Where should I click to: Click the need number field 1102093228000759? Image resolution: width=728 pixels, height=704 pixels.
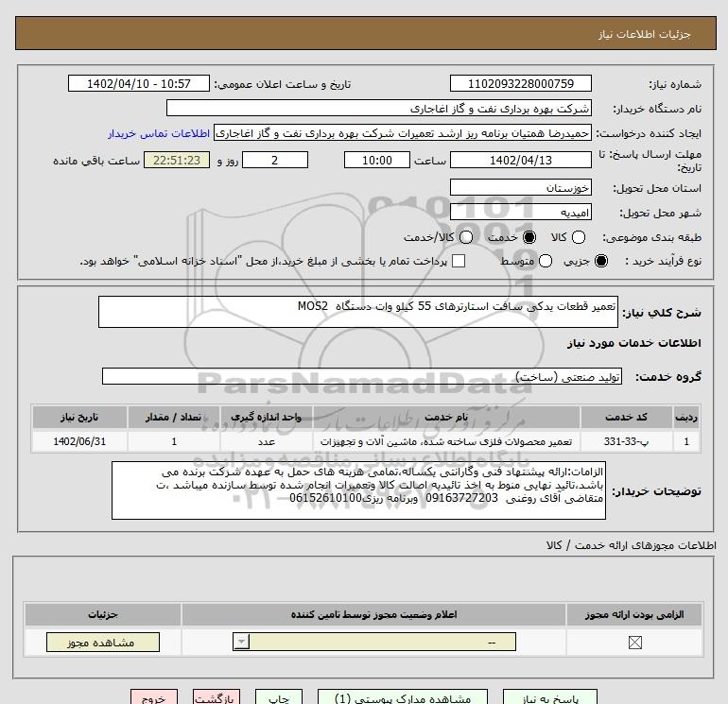520,83
